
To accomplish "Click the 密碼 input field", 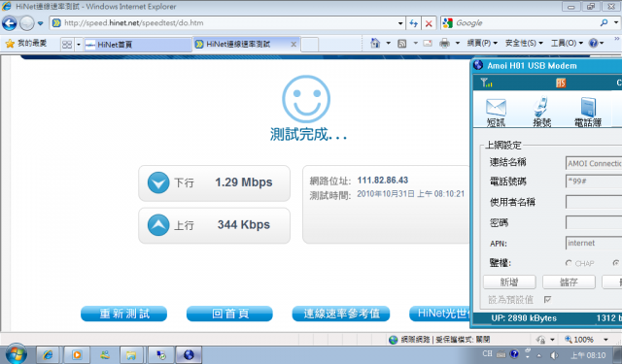I will pyautogui.click(x=594, y=222).
